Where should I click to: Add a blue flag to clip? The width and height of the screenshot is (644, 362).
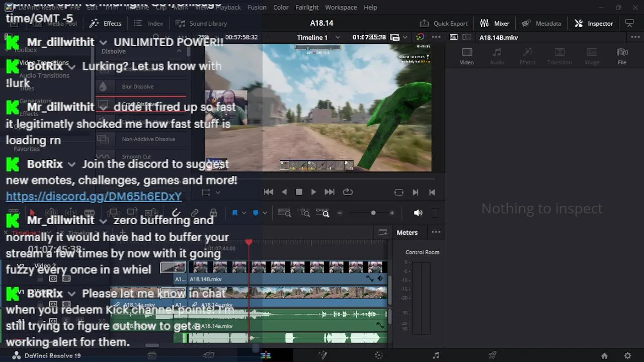point(234,213)
